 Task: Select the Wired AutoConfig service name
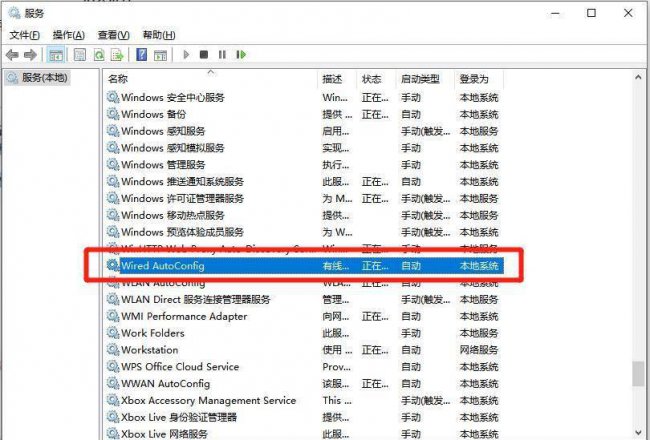163,265
